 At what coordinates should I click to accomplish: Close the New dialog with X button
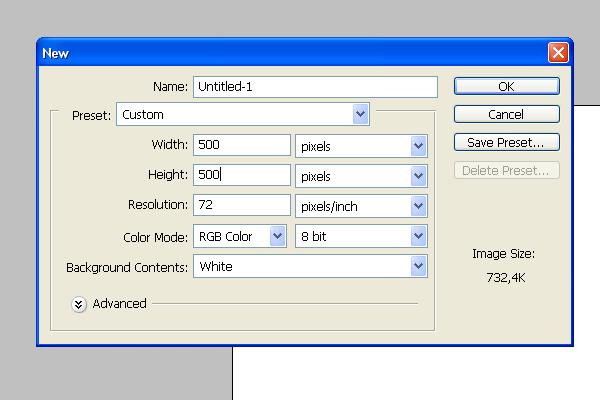pyautogui.click(x=558, y=53)
